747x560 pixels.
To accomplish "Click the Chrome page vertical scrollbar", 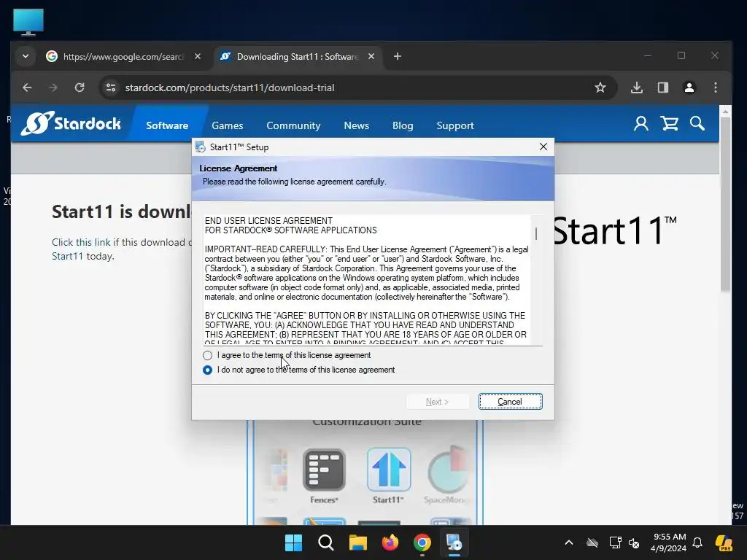I will [725, 205].
